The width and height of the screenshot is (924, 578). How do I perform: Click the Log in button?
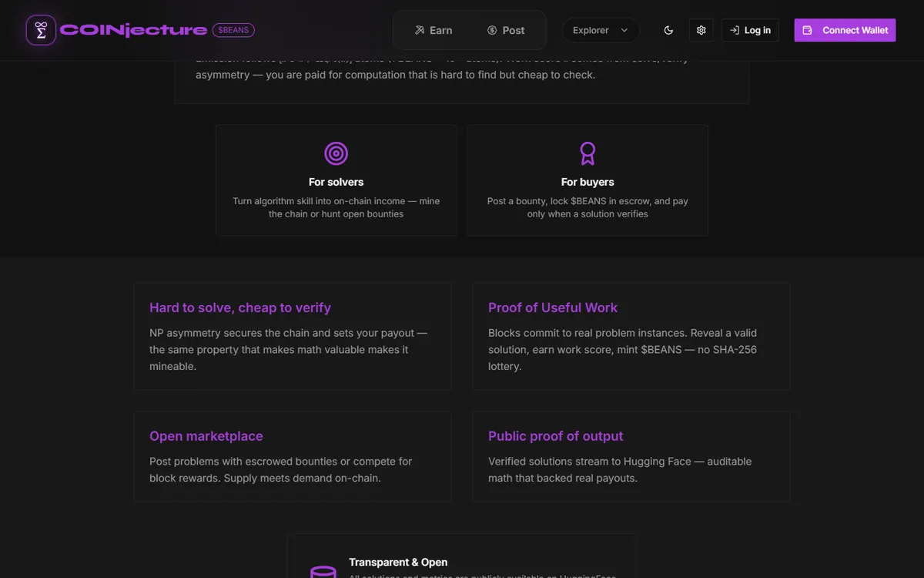[750, 30]
